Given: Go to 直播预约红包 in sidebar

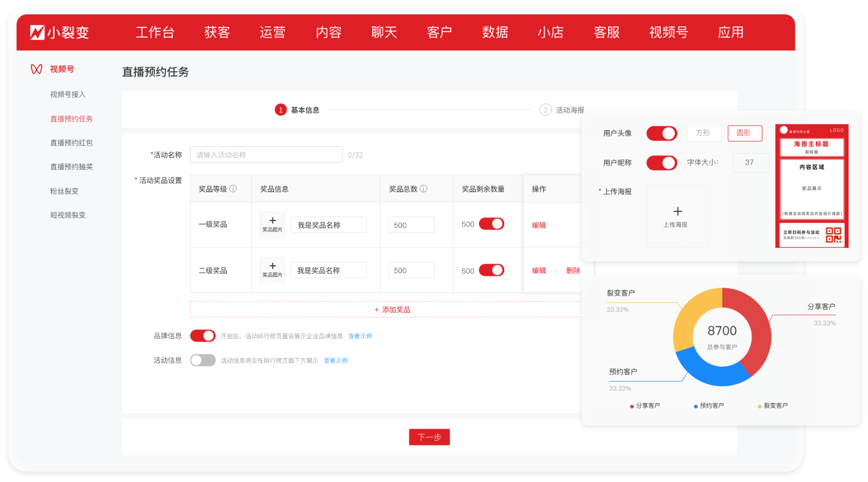Looking at the screenshot, I should 71,143.
